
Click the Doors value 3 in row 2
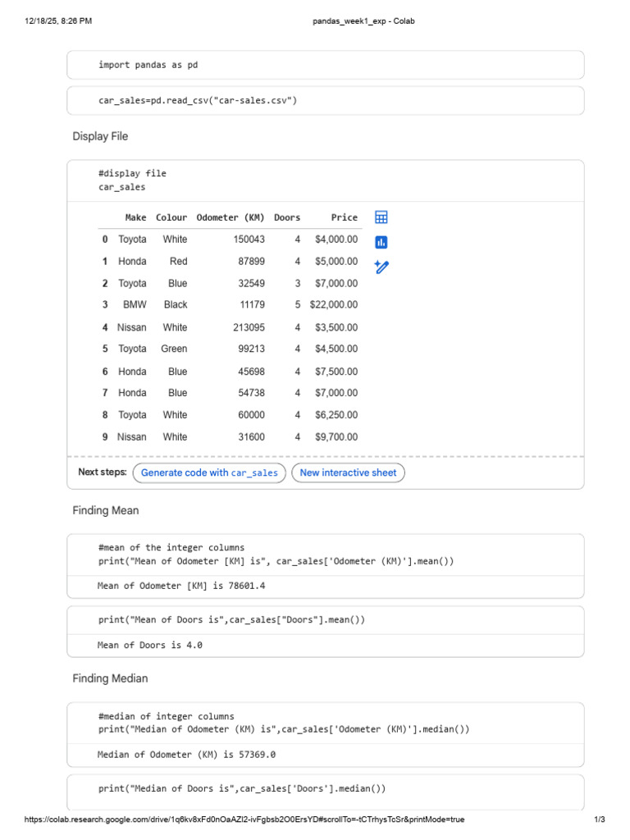pos(297,283)
